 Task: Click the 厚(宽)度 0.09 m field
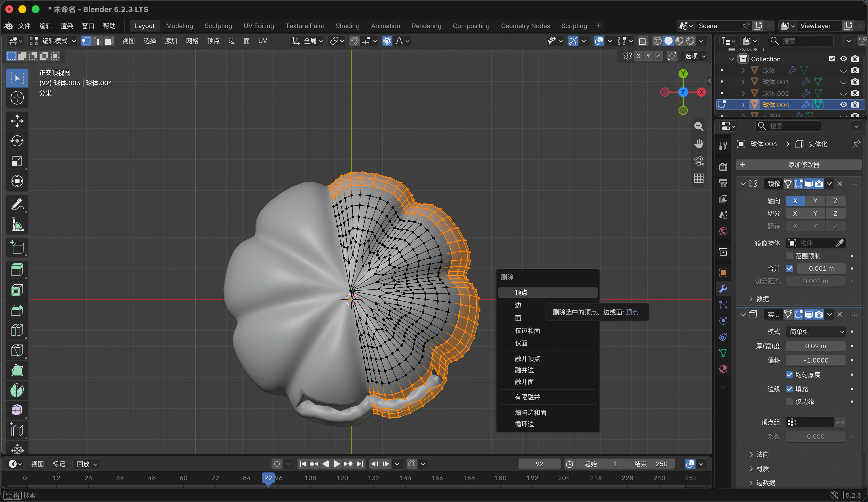click(x=816, y=346)
